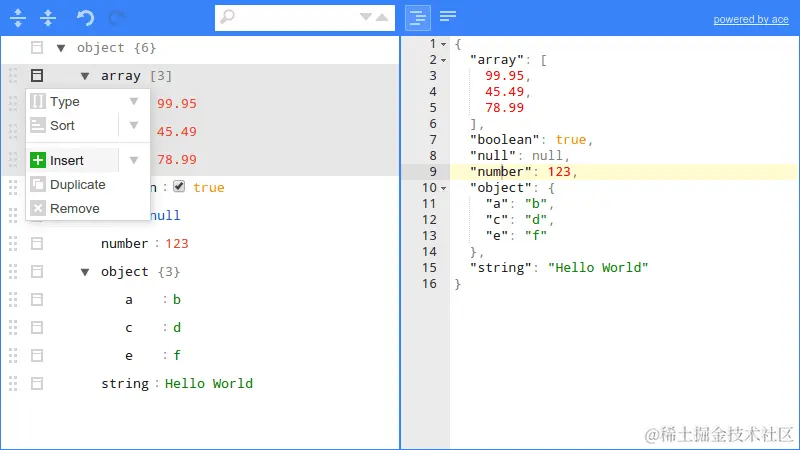Click the drag handle of field c
The height and width of the screenshot is (450, 800).
[13, 328]
